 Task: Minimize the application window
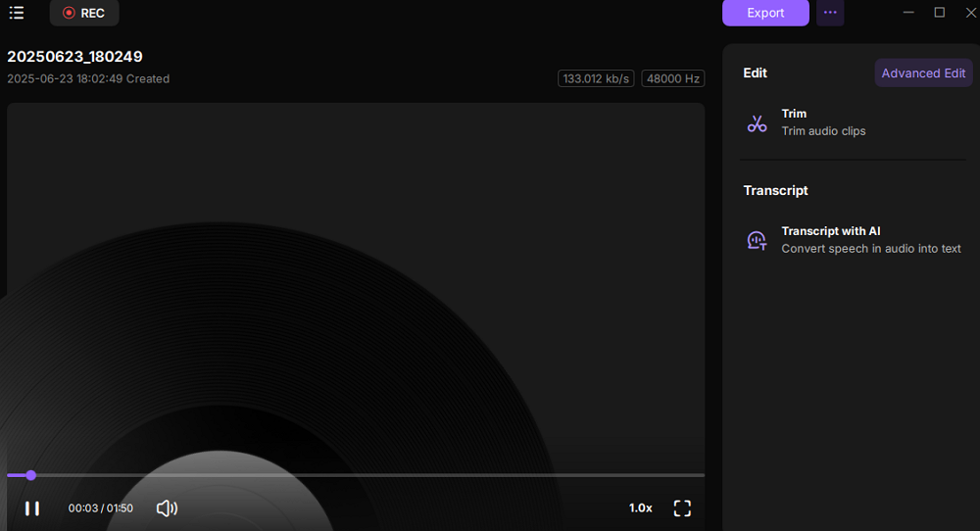point(908,13)
